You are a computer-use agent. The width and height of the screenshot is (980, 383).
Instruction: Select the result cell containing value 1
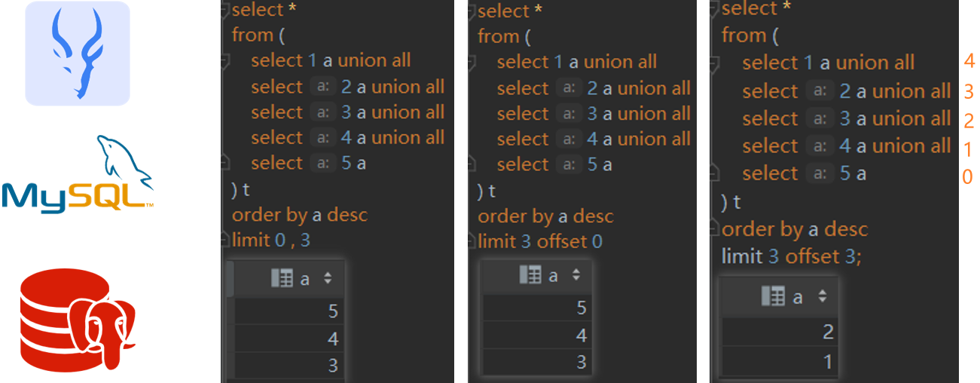(779, 361)
